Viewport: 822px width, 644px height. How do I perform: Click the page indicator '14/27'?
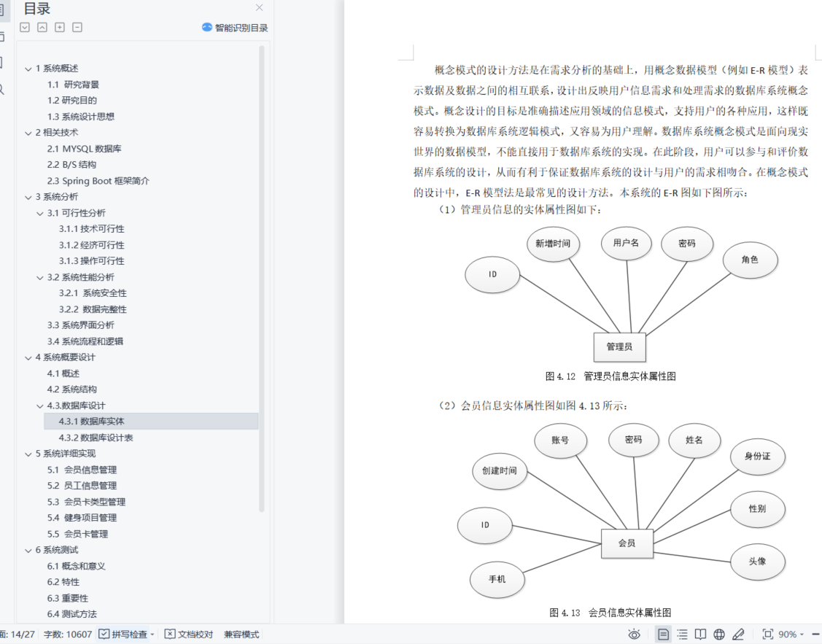click(x=18, y=635)
